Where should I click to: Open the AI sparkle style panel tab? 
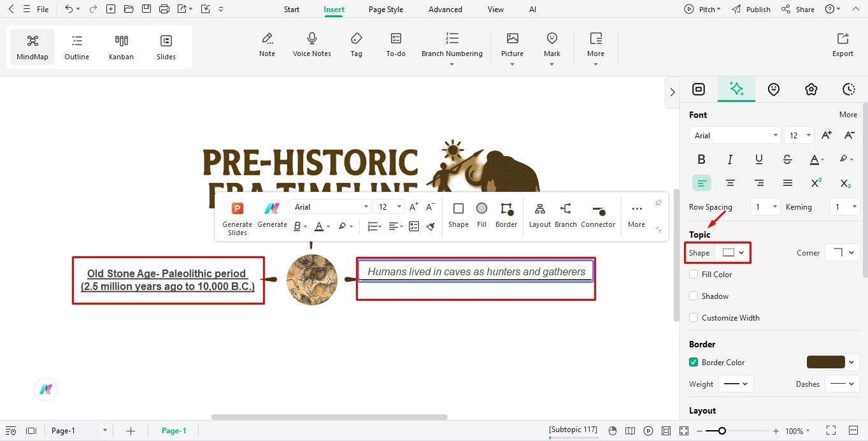[737, 89]
